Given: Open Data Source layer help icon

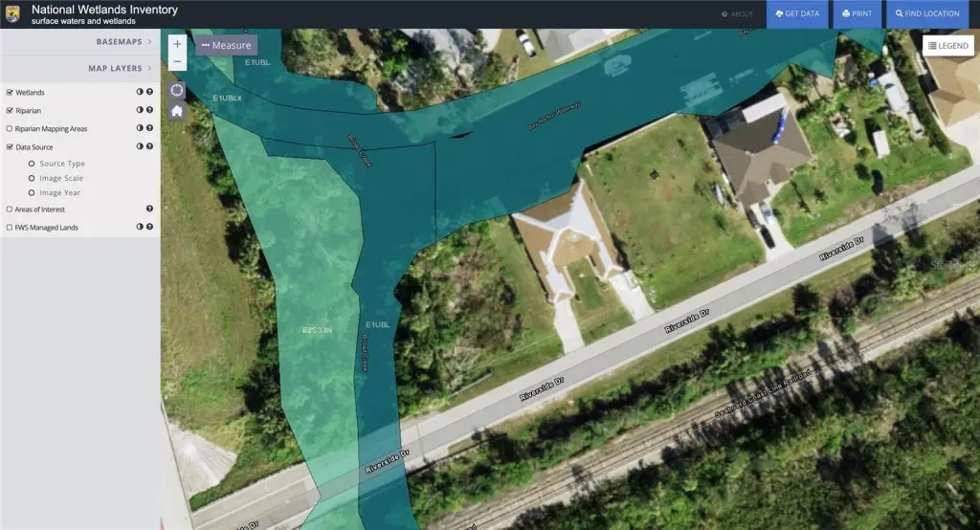Looking at the screenshot, I should click(149, 147).
